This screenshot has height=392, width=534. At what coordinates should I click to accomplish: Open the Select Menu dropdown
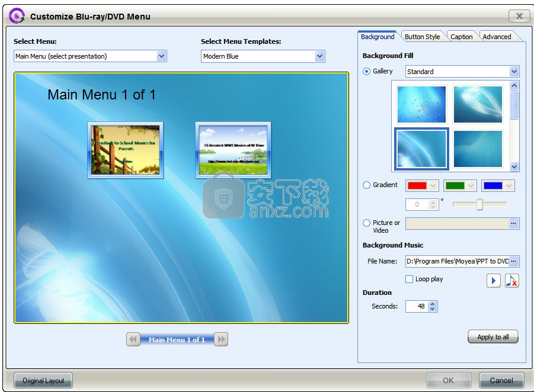(162, 56)
